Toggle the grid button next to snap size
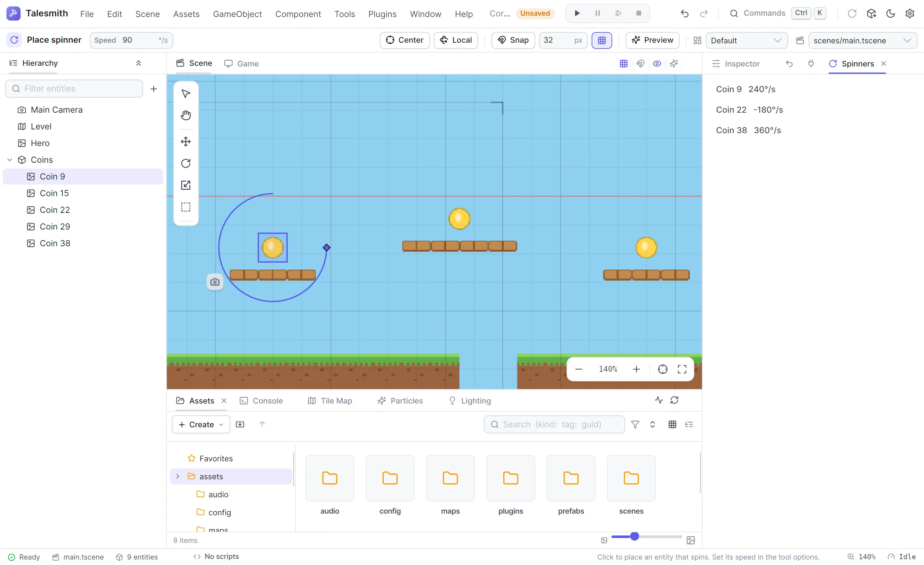 [602, 40]
